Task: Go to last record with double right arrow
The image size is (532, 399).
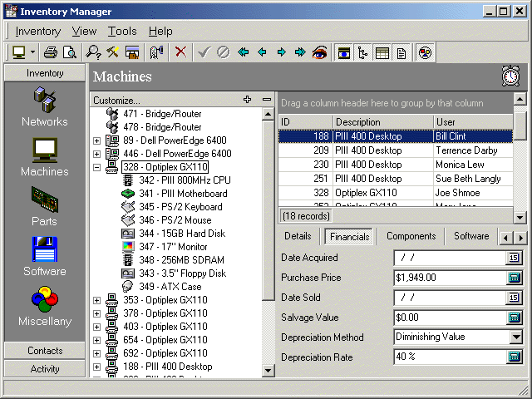Action: (x=300, y=52)
